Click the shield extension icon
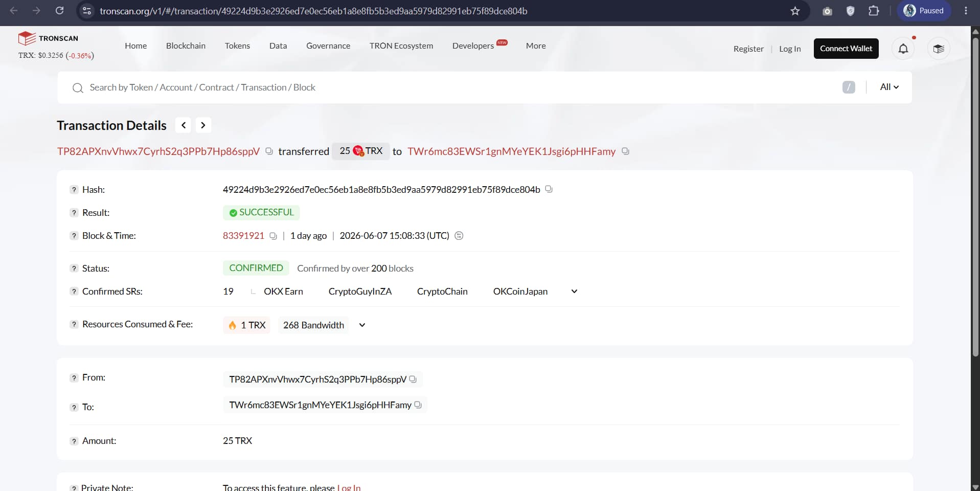Image resolution: width=980 pixels, height=491 pixels. pos(850,11)
